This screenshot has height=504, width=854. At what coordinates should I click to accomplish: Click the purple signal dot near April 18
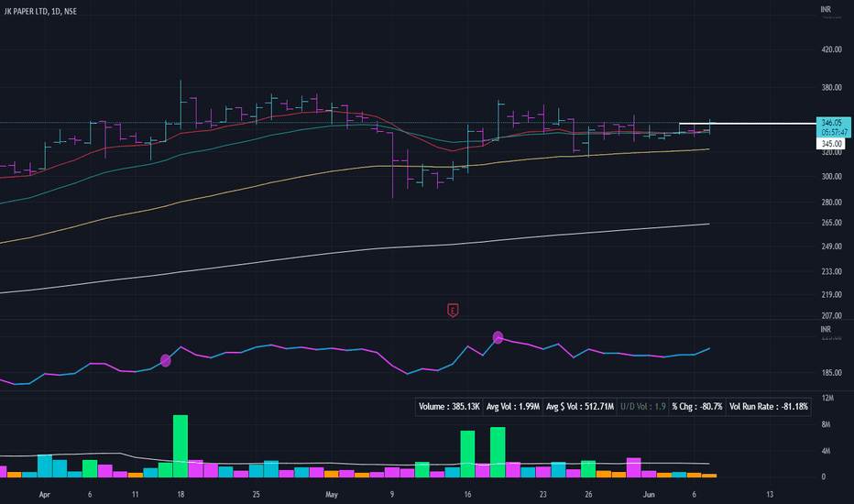pyautogui.click(x=166, y=360)
